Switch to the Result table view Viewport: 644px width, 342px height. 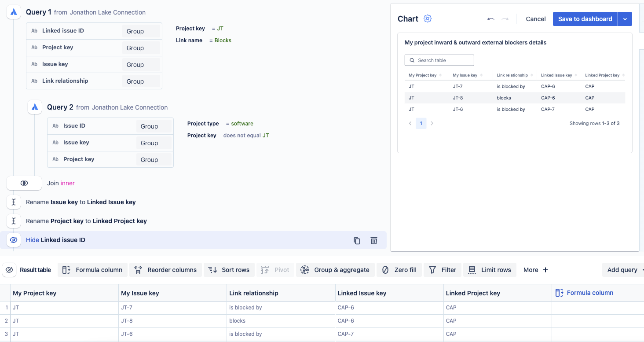click(35, 270)
